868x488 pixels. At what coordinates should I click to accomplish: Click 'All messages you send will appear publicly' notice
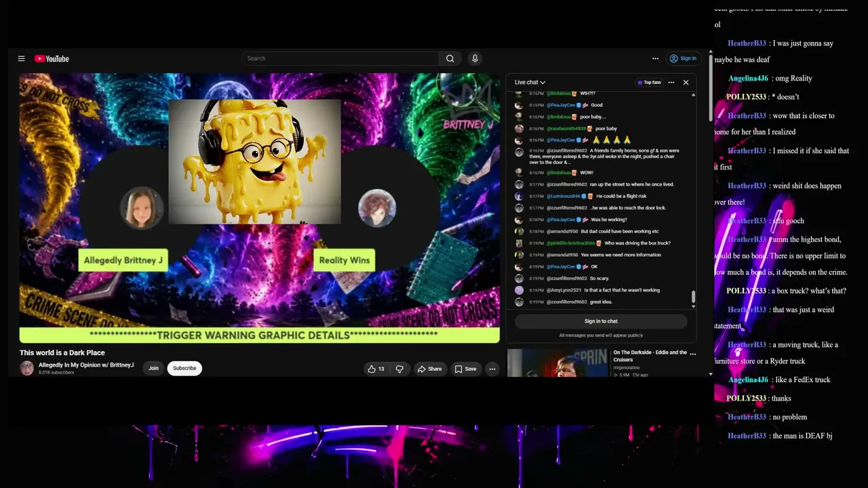tap(601, 335)
